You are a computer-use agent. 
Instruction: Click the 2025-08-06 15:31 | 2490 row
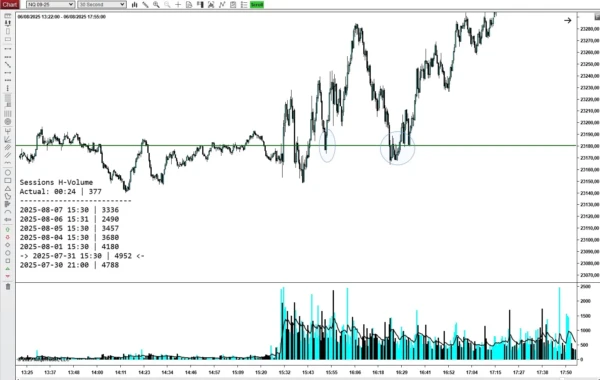[69, 219]
